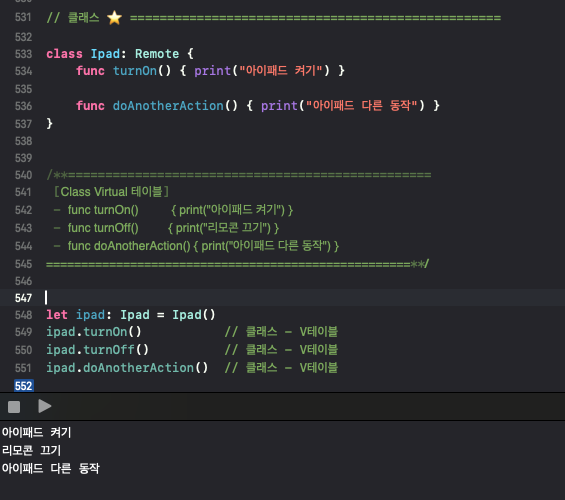Click the stop execution square button
Screen dimensions: 565x500
pyautogui.click(x=14, y=407)
